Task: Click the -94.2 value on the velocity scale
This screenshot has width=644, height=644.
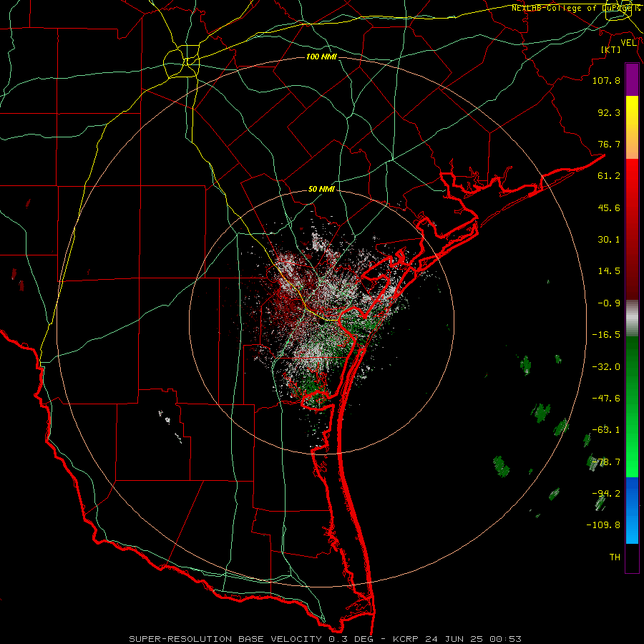Action: pyautogui.click(x=606, y=494)
